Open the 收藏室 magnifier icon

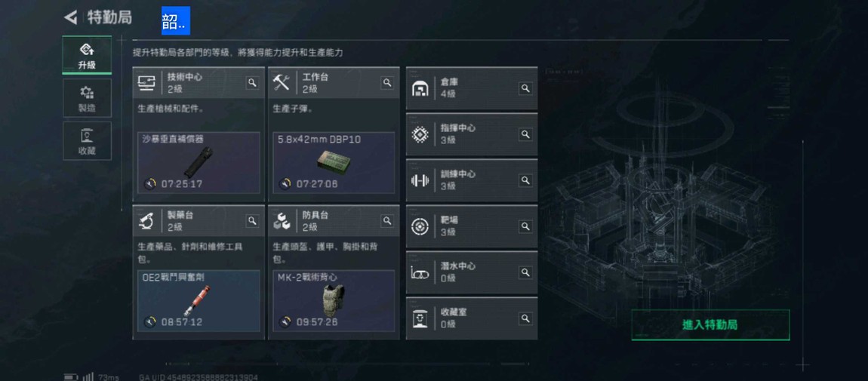[x=525, y=318]
